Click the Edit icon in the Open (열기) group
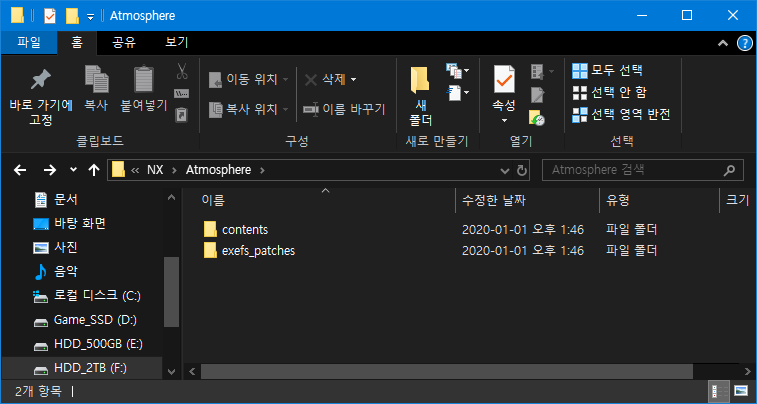Image resolution: width=757 pixels, height=404 pixels. (x=537, y=95)
